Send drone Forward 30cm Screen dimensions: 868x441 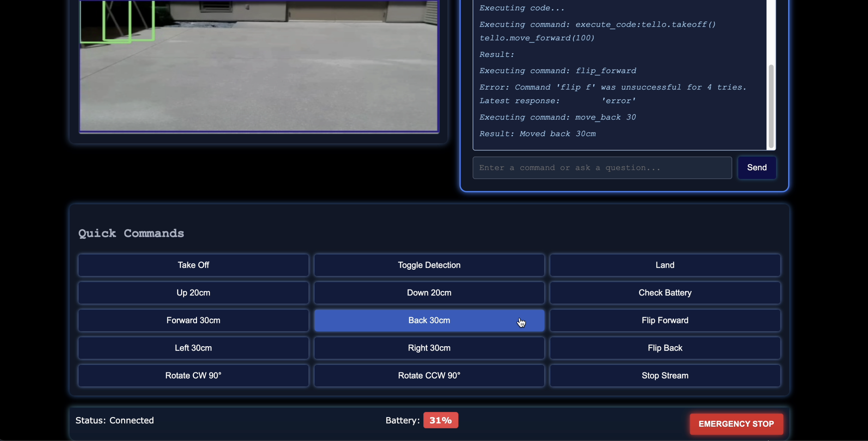pos(193,320)
